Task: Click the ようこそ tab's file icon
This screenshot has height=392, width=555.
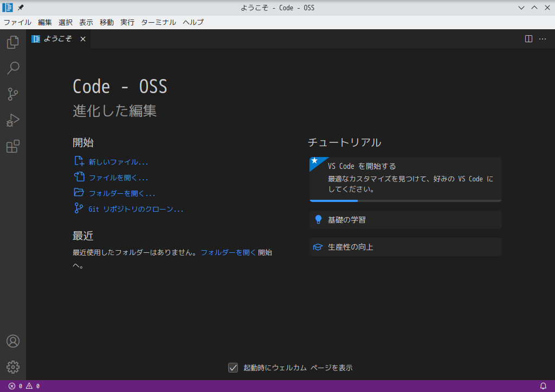Action: pyautogui.click(x=36, y=39)
